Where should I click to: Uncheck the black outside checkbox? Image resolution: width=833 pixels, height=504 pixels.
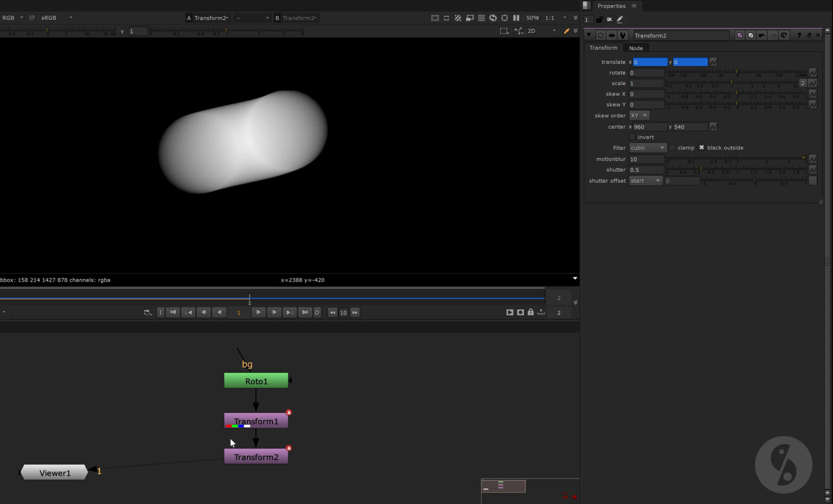pos(702,147)
